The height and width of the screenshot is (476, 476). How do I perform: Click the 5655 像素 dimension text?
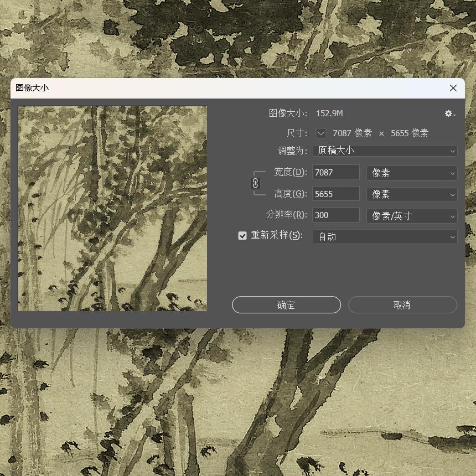[x=410, y=133]
